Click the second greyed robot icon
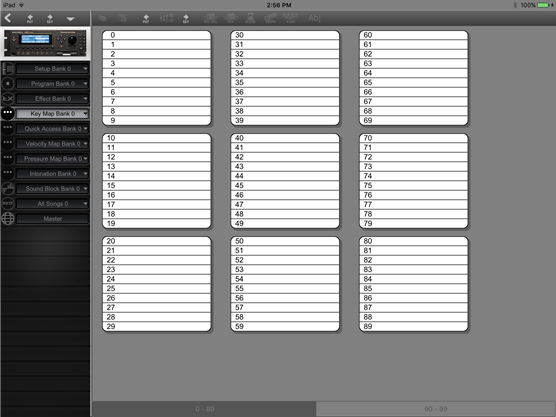Viewport: 556px width, 417px height. [230, 18]
